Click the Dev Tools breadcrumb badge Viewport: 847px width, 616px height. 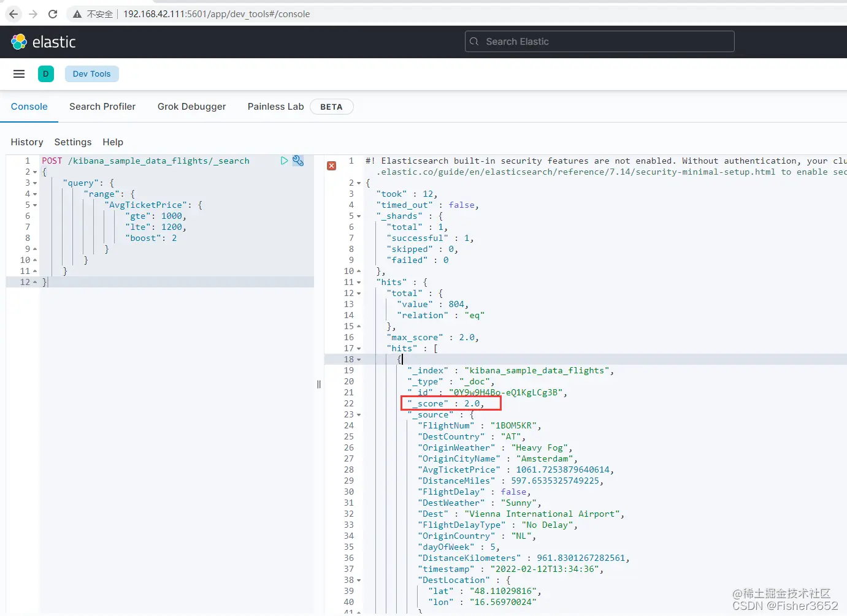(92, 74)
